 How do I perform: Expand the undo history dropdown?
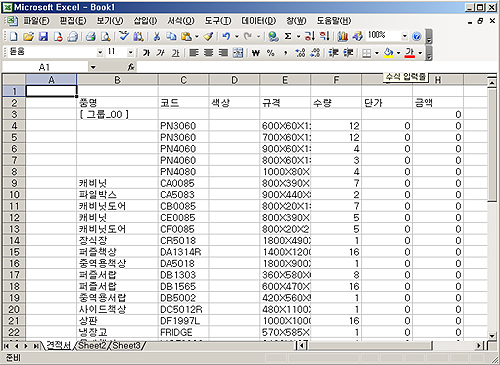[x=237, y=36]
